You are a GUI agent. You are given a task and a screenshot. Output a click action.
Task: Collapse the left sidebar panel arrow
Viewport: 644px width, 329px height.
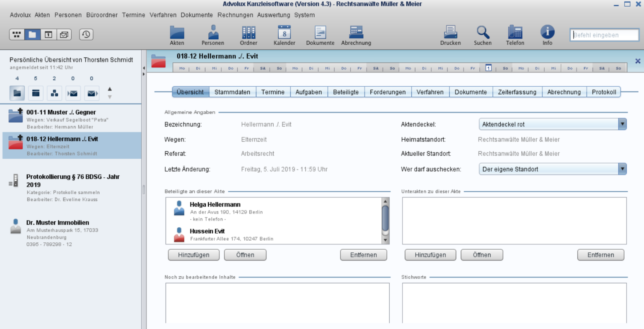click(144, 68)
